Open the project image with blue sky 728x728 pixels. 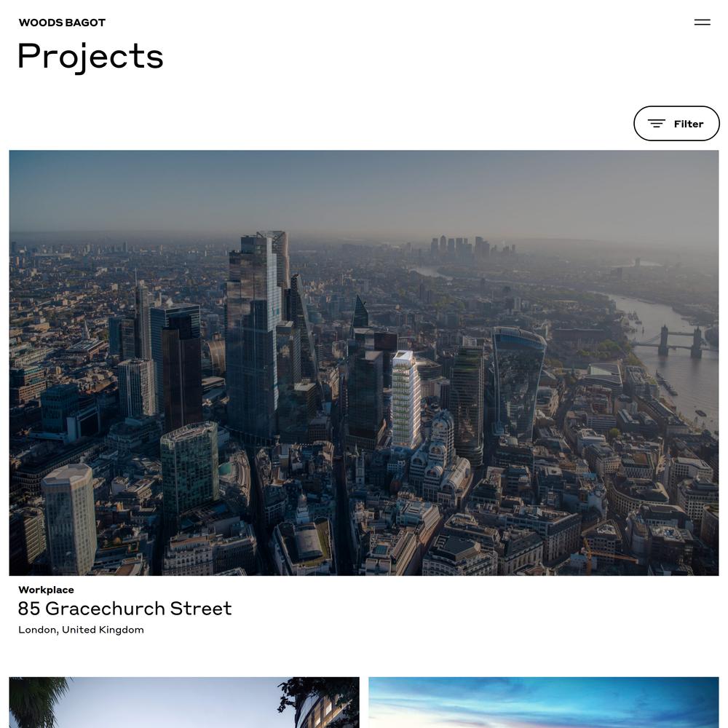point(544,702)
